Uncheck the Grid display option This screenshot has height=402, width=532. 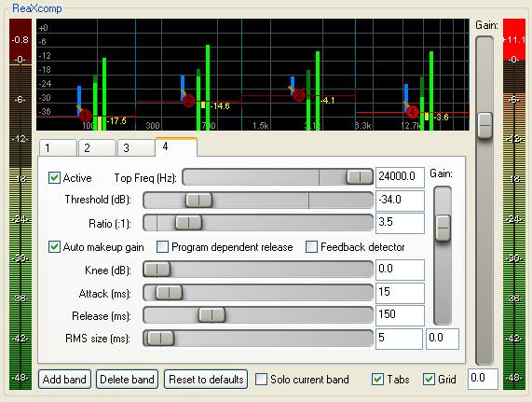429,380
